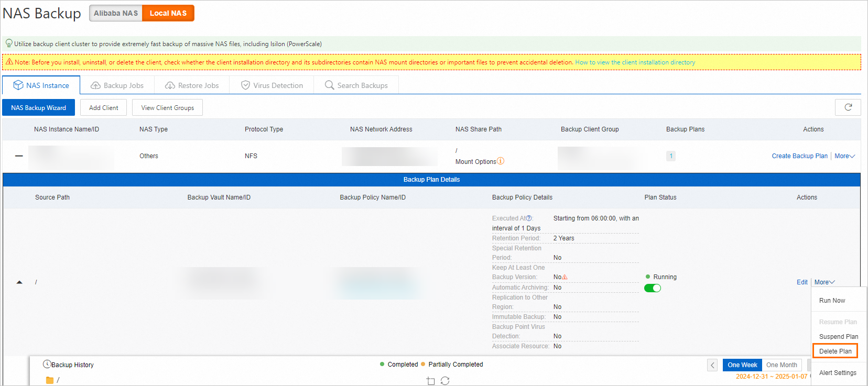Click the "/" folder entry under Backup History

click(x=58, y=380)
